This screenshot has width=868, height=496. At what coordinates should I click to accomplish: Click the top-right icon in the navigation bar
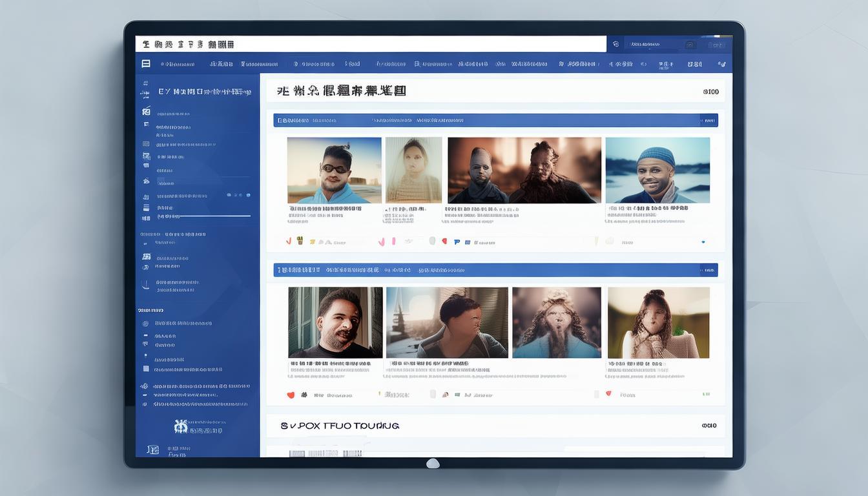[x=721, y=64]
